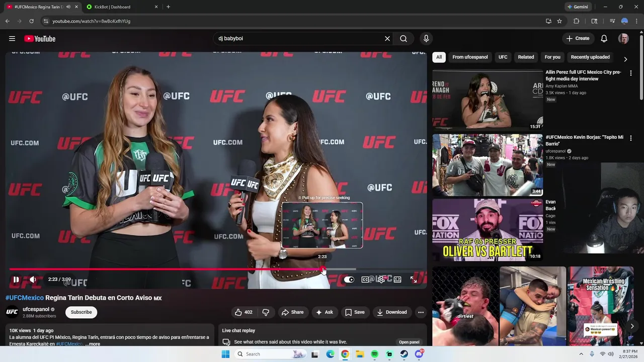This screenshot has width=644, height=362.
Task: Open options for the Ailin Perez video
Action: click(x=631, y=73)
